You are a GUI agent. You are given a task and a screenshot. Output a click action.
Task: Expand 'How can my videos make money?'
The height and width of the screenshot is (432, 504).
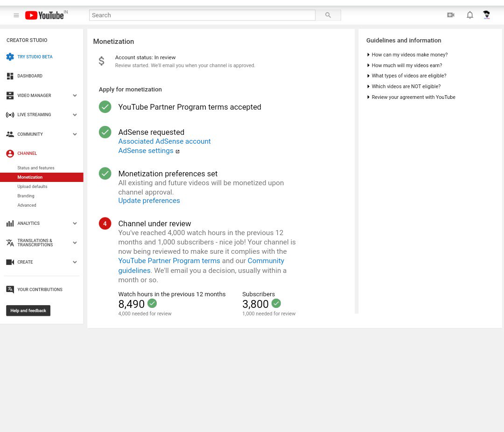(407, 55)
